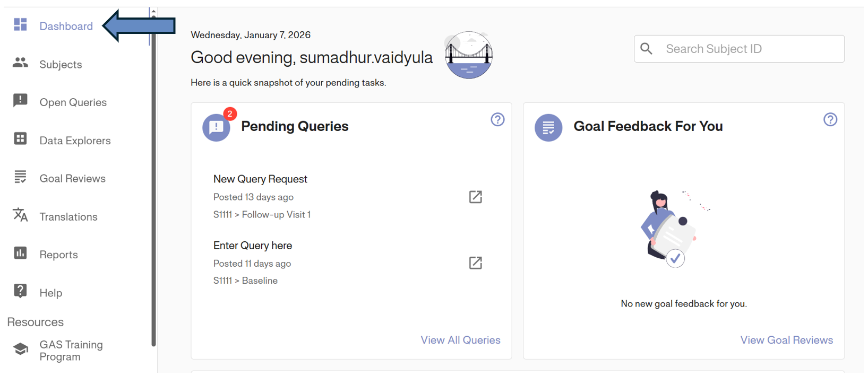Click the Help question mark icon
Image resolution: width=868 pixels, height=376 pixels.
tap(20, 291)
